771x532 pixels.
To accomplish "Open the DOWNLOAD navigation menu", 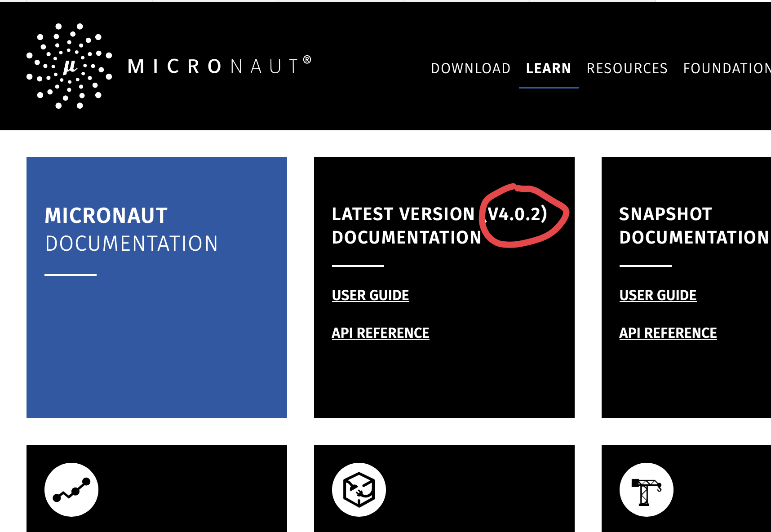I will pos(471,68).
